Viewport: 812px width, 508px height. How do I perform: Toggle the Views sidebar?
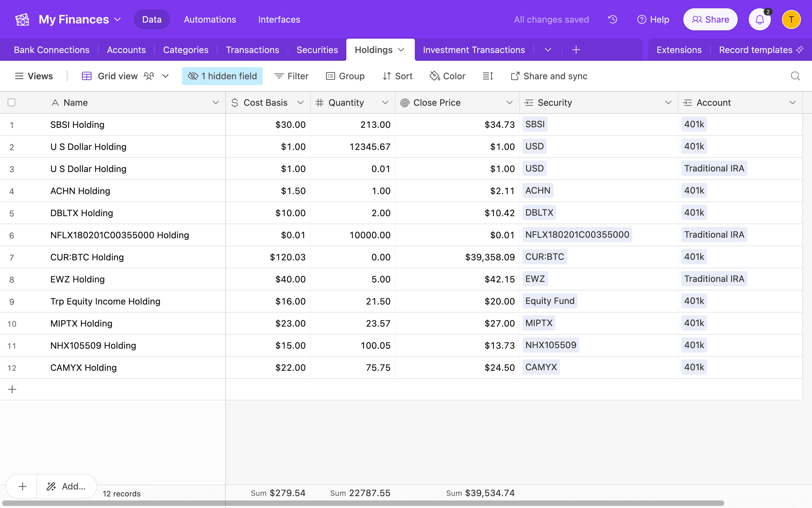click(34, 76)
